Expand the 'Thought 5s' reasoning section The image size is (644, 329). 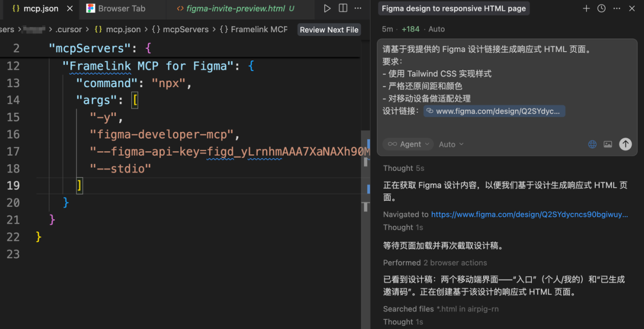[x=404, y=168]
